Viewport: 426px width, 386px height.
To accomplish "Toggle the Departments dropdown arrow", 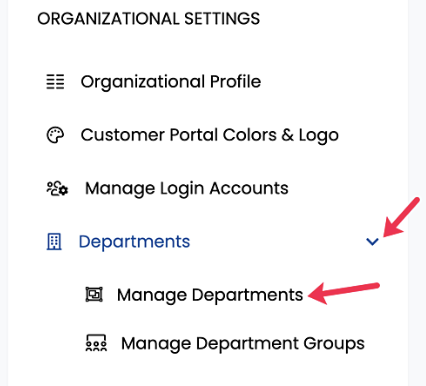I will point(372,242).
